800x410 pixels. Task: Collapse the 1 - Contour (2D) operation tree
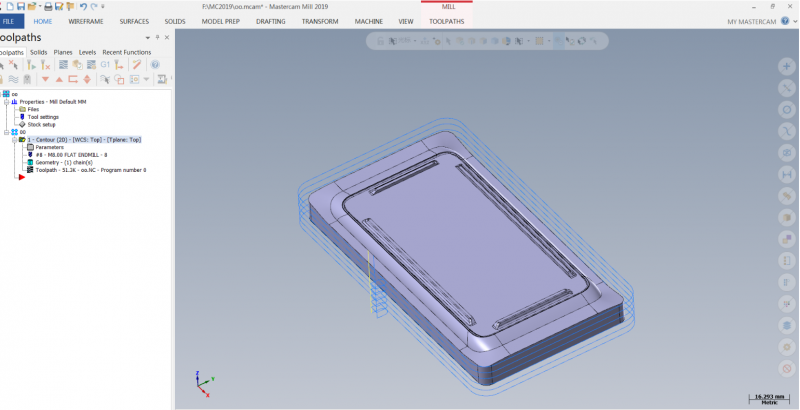click(14, 140)
